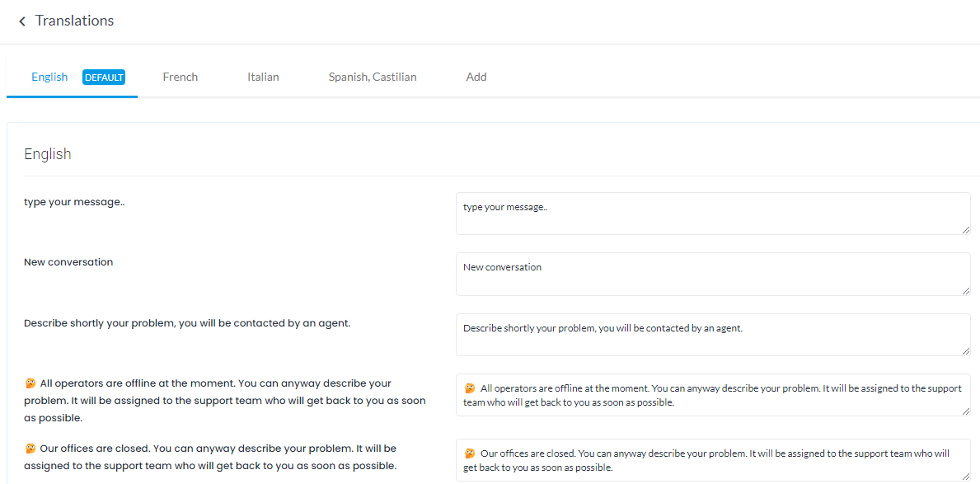The width and height of the screenshot is (980, 484).
Task: Click the resize handle of the 'Describe shortly' textarea
Action: 965,350
